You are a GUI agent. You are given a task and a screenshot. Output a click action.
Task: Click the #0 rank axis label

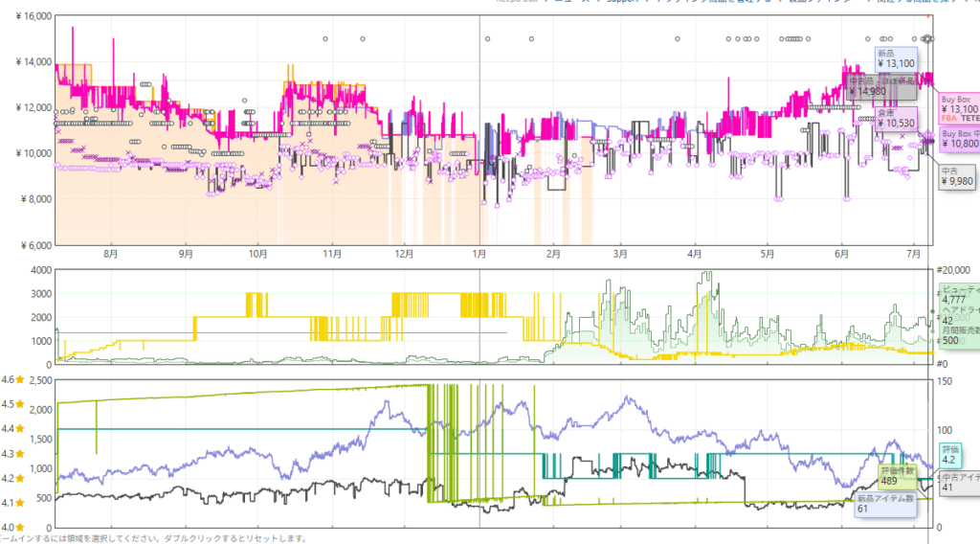coord(943,364)
